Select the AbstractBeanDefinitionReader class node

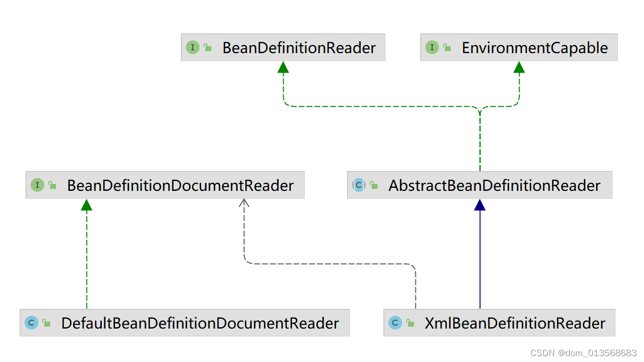pyautogui.click(x=479, y=185)
